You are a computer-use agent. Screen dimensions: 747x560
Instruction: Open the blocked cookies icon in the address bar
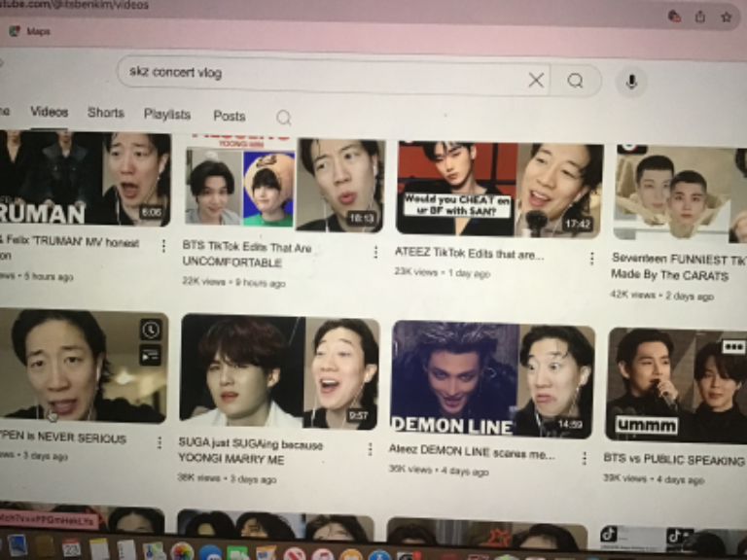tap(674, 17)
